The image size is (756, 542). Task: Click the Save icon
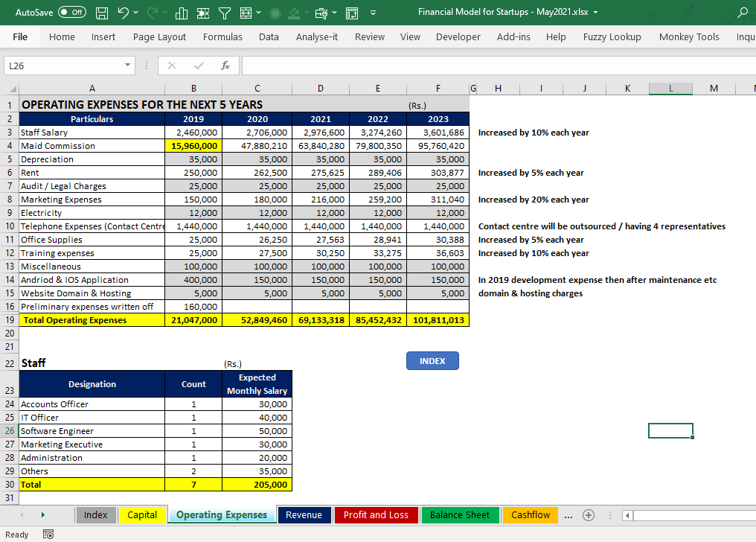102,13
